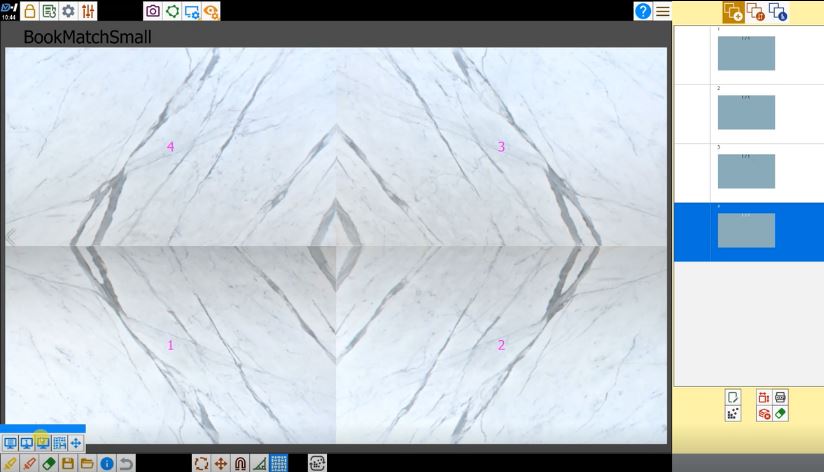Click the undo arrow icon
Screen dimensions: 824x472
pyautogui.click(x=126, y=463)
